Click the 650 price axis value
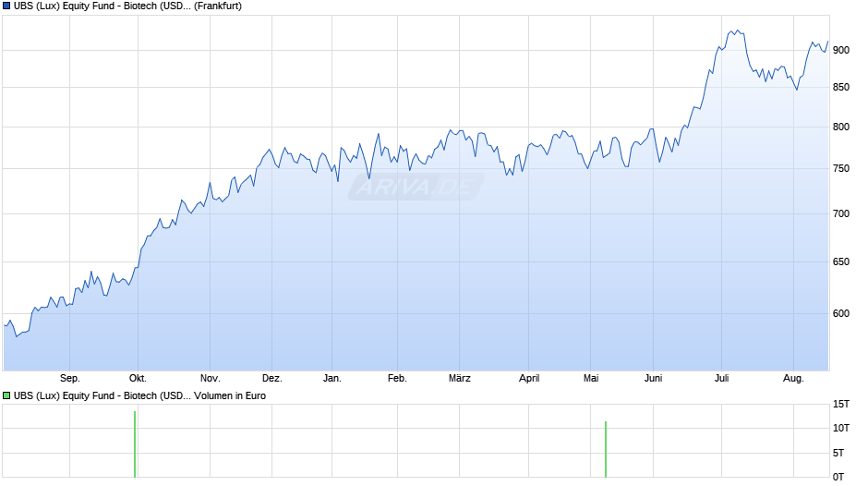This screenshot has width=868, height=486. [841, 262]
